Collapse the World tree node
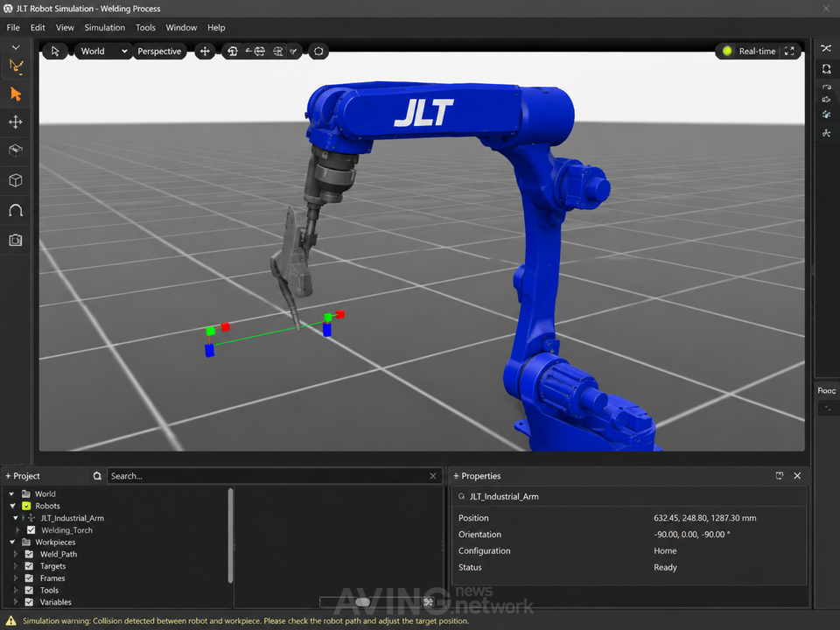The image size is (840, 630). pyautogui.click(x=11, y=493)
